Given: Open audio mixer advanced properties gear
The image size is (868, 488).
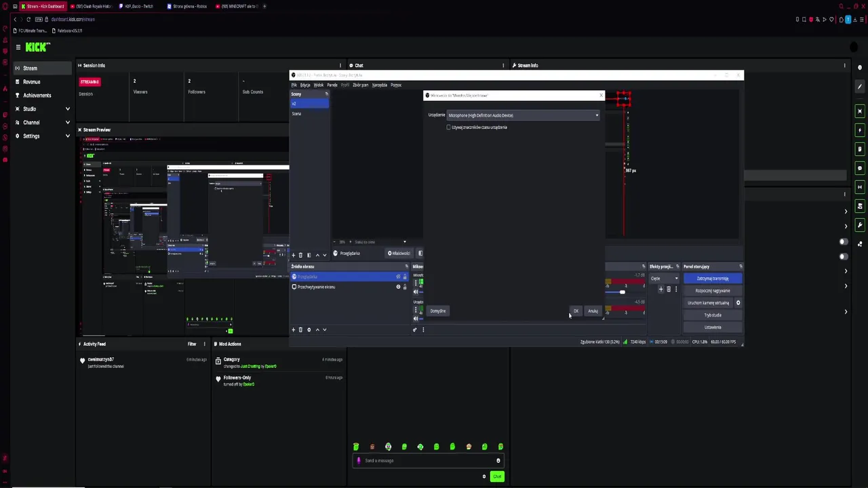Looking at the screenshot, I should 414,330.
